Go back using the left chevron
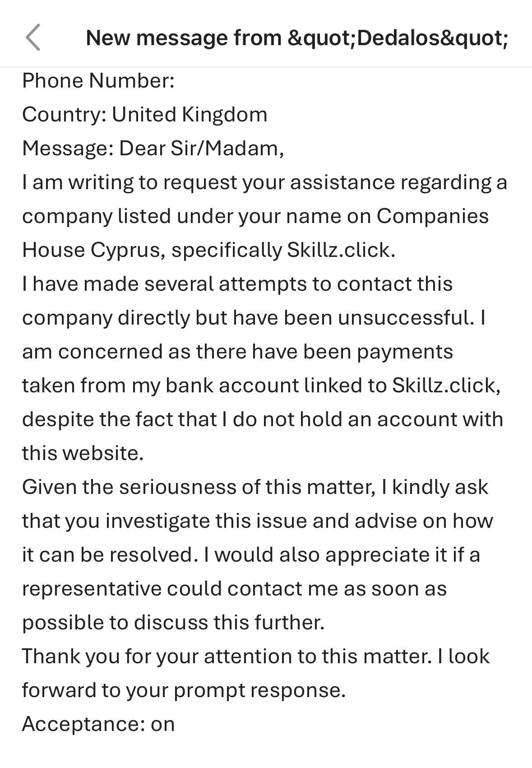 [33, 37]
